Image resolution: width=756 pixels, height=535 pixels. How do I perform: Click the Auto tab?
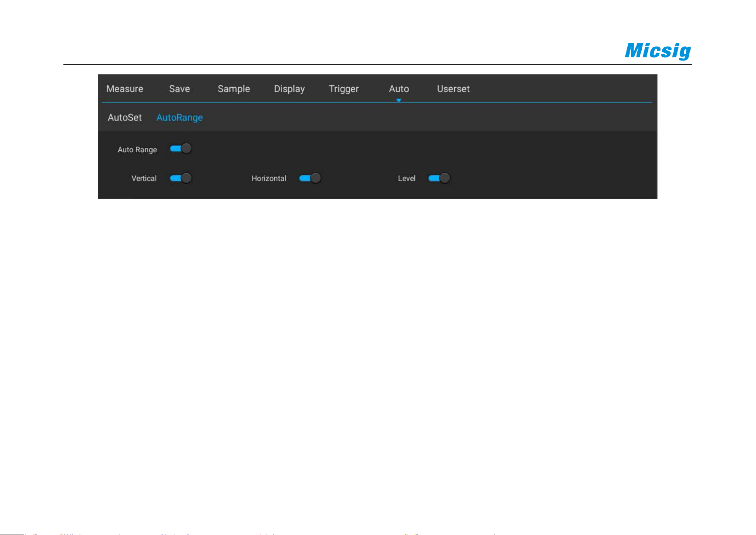(399, 89)
